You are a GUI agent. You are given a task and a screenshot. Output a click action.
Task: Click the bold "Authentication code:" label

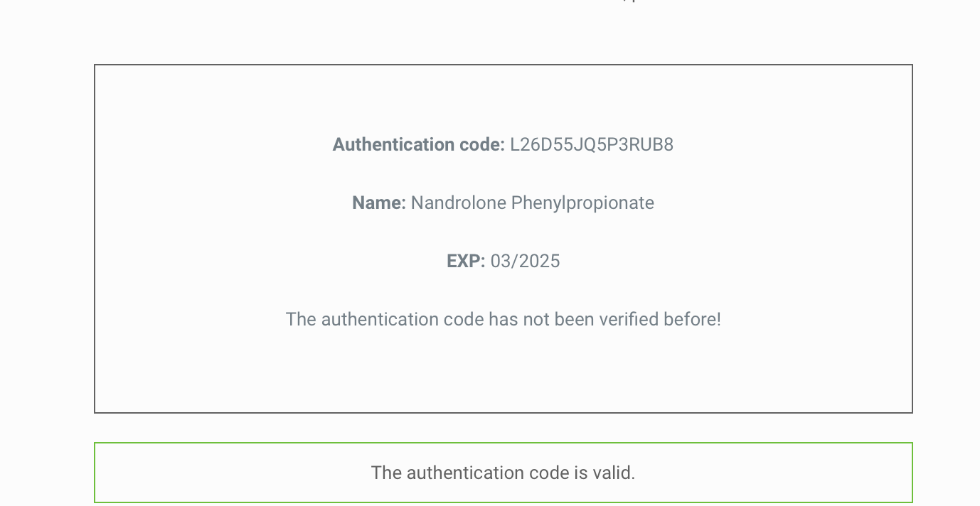click(x=418, y=145)
